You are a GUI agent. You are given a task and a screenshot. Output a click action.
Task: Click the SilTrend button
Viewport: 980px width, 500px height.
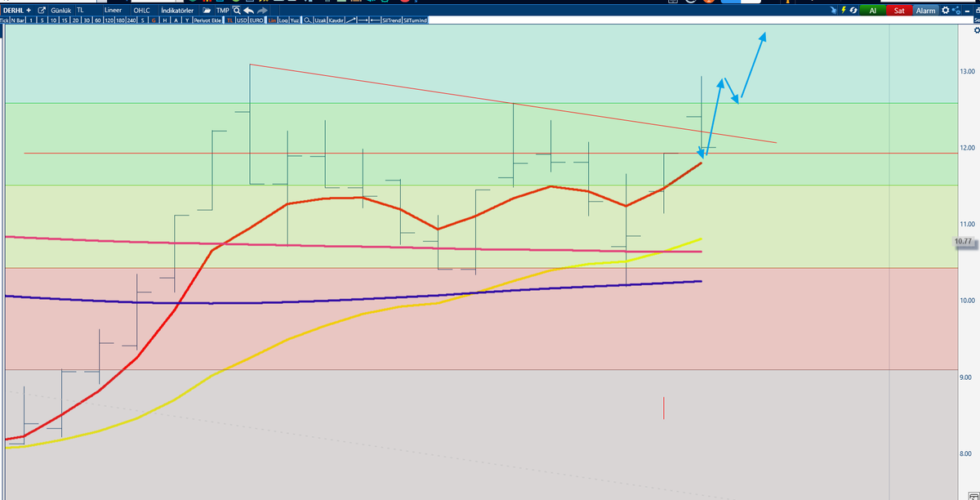[392, 20]
